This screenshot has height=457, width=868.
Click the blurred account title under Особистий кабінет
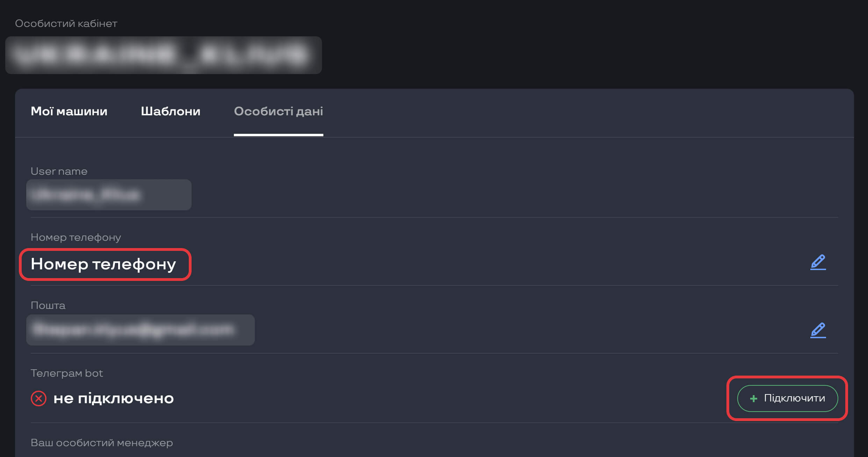(x=163, y=55)
